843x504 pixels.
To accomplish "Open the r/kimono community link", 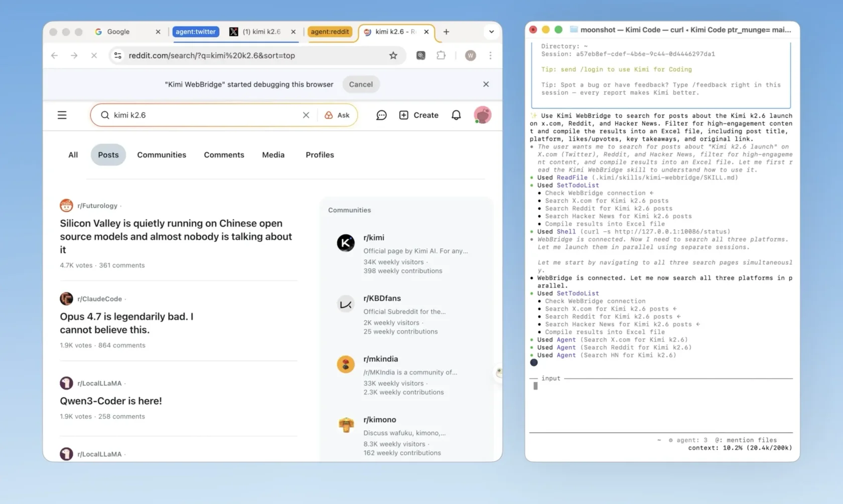I will pyautogui.click(x=379, y=420).
